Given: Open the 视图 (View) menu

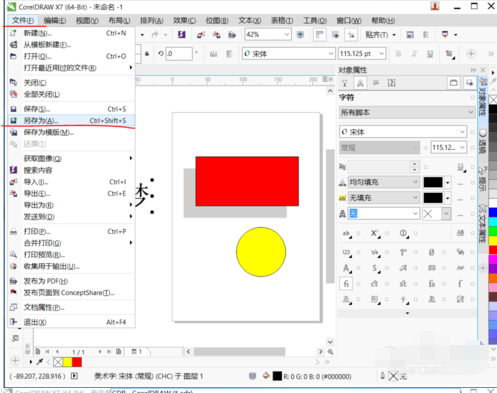Looking at the screenshot, I should click(x=87, y=21).
